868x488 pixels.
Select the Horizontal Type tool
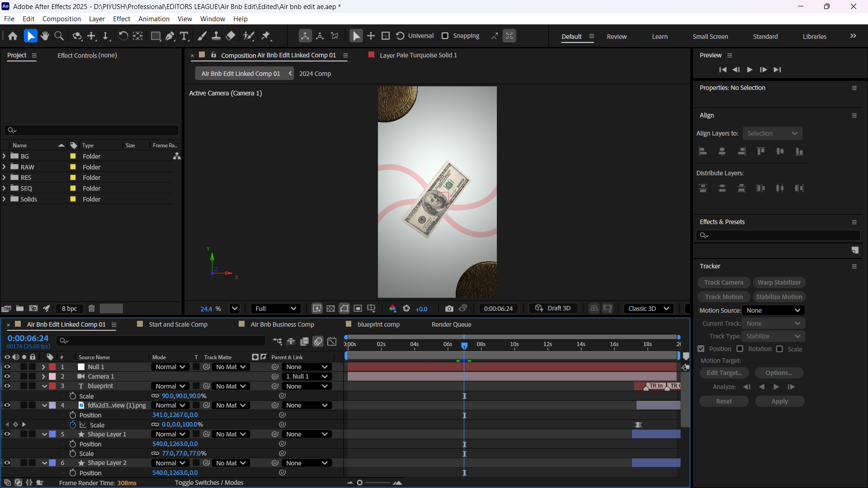(184, 36)
